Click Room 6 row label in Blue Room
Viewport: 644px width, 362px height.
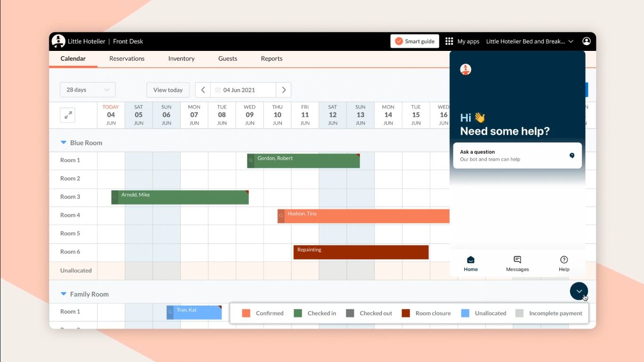70,252
